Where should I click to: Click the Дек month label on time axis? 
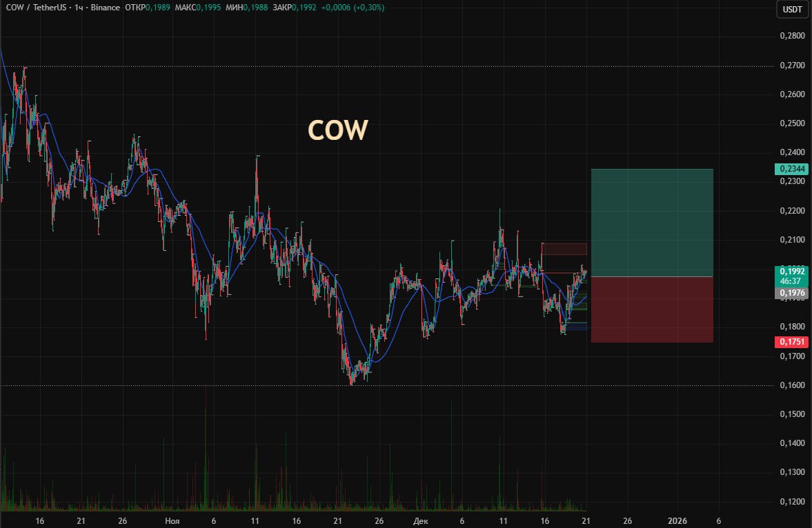point(421,520)
